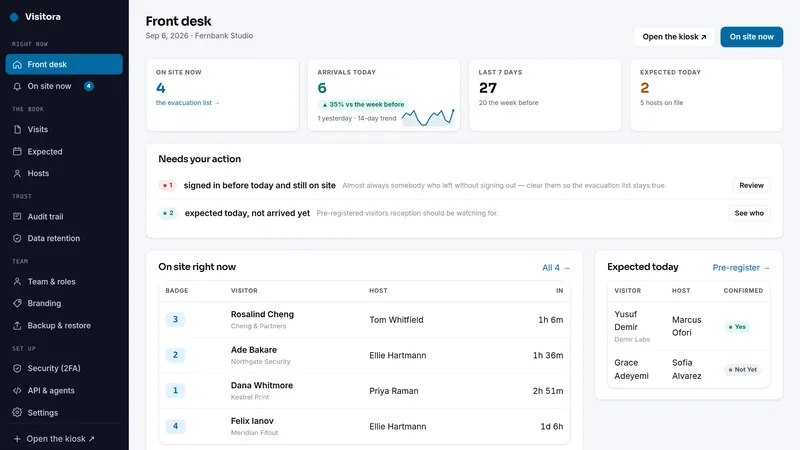Viewport: 800px width, 450px height.
Task: Click the Backup & restore upload icon
Action: 17,326
